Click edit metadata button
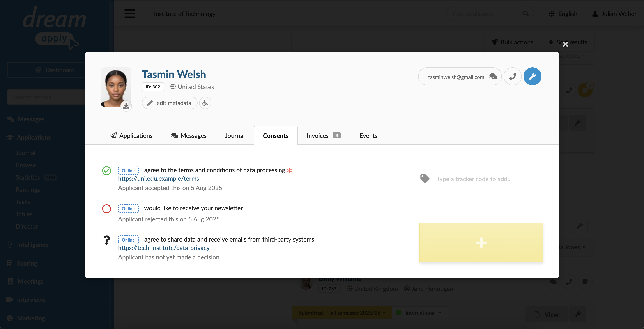This screenshot has height=329, width=644. click(170, 103)
